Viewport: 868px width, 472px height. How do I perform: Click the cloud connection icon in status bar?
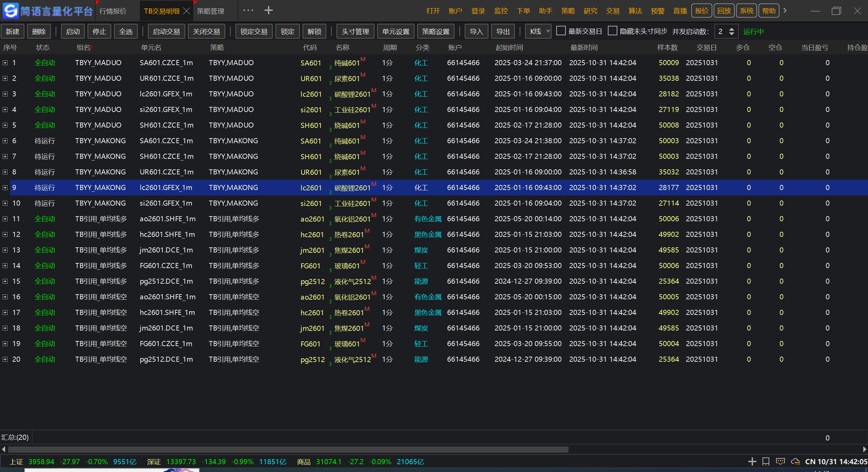[795, 461]
